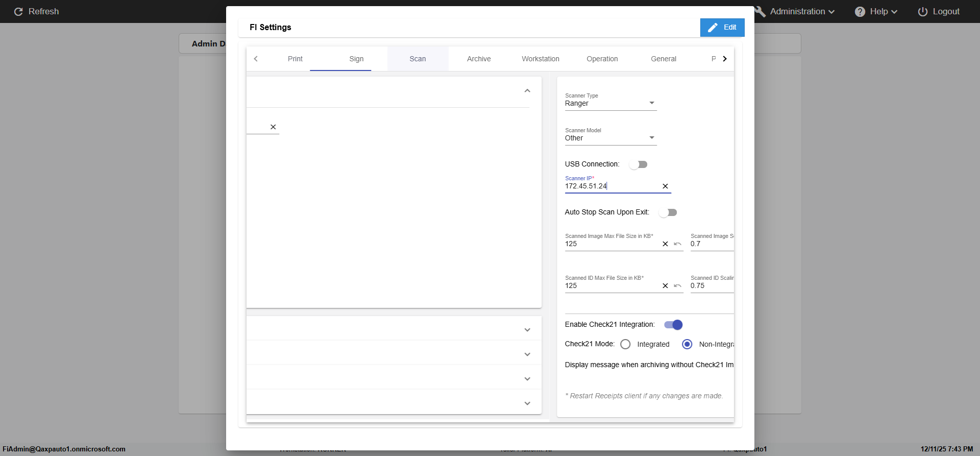Reset Scanned Image Max File Size to default

[677, 244]
